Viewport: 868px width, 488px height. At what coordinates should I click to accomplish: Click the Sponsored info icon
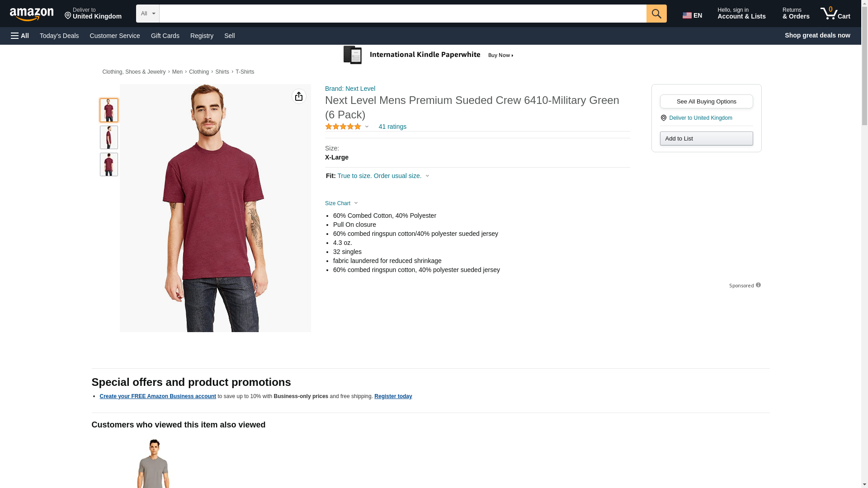[758, 285]
